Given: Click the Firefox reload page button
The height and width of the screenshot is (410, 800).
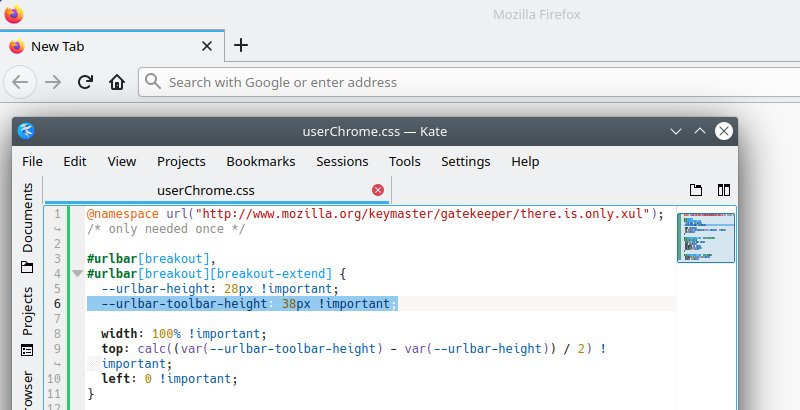Looking at the screenshot, I should [86, 82].
